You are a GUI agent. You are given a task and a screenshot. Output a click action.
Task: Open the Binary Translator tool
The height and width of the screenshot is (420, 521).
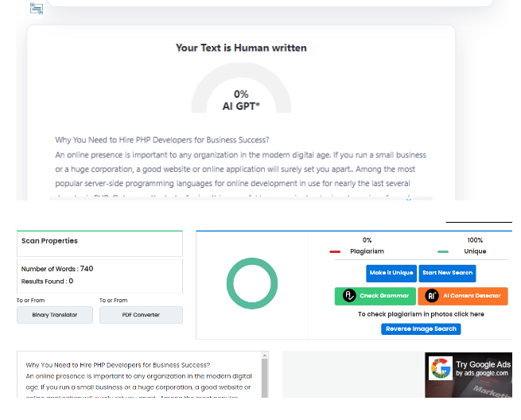coord(55,315)
